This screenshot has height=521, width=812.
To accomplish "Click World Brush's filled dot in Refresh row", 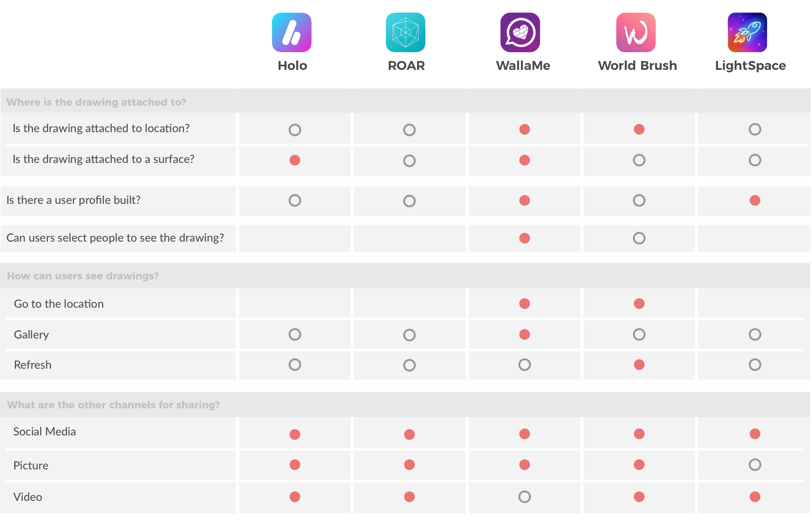I will click(639, 365).
